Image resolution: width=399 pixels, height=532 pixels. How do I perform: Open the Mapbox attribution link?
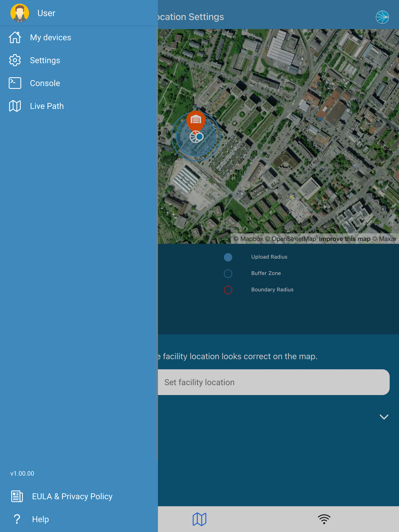pos(248,239)
